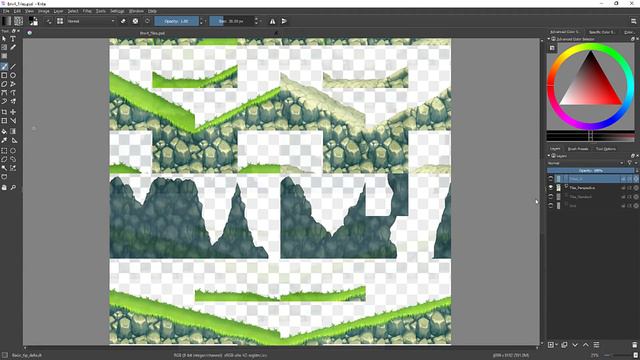Open the workspace chooser
The image size is (640, 360).
click(633, 21)
